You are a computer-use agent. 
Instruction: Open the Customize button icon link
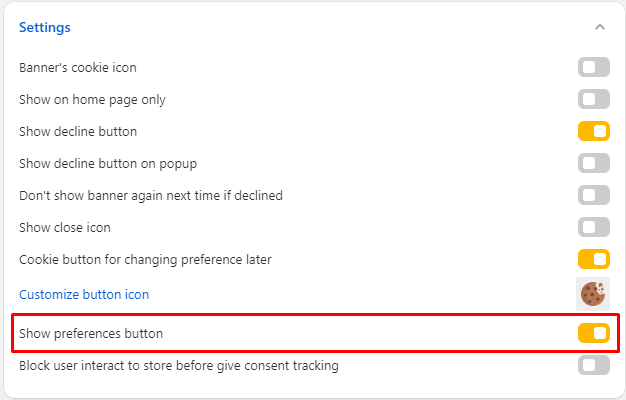[x=84, y=294]
